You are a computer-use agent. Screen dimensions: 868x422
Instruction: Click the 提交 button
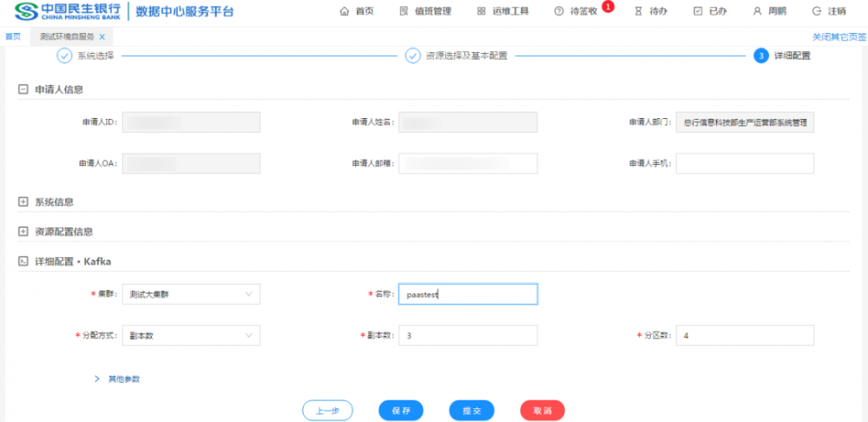(x=471, y=411)
